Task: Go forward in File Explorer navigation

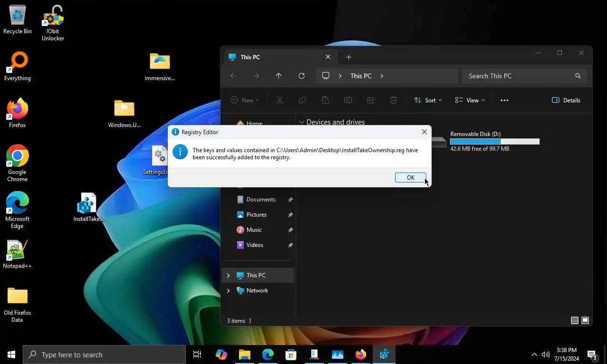Action: [x=256, y=76]
